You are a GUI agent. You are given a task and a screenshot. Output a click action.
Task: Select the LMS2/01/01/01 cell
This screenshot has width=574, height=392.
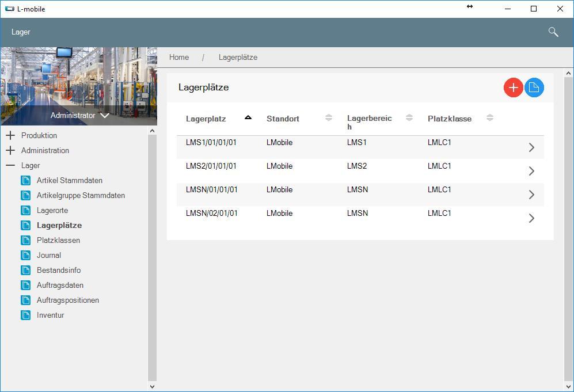pos(211,166)
